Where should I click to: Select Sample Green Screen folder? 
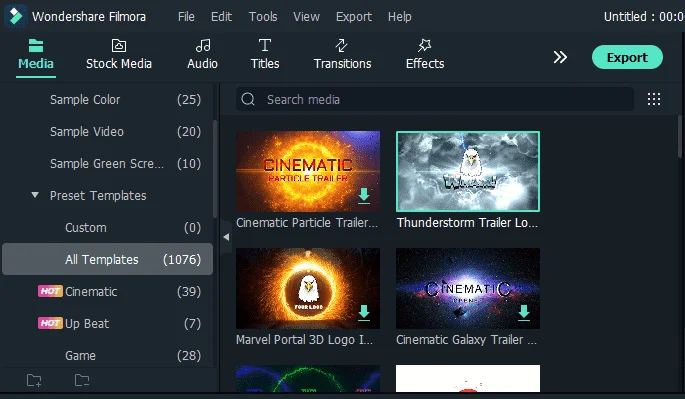coord(107,163)
